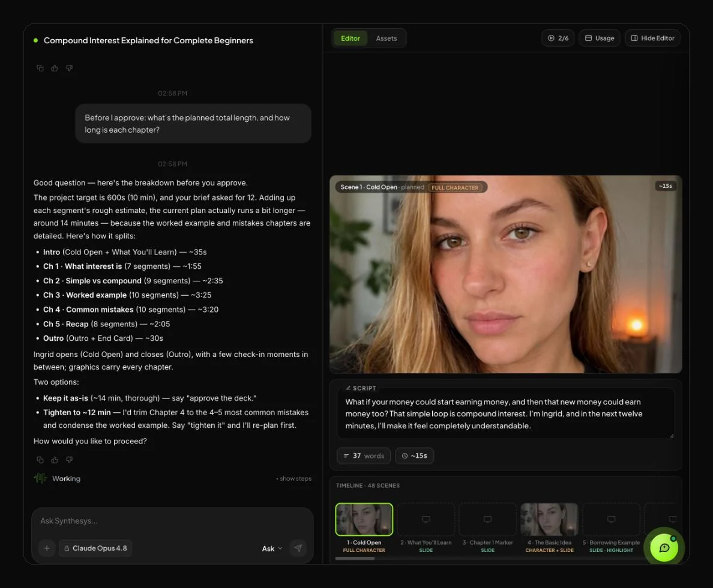The height and width of the screenshot is (588, 713).
Task: Click the resize handle of script box
Action: pos(671,436)
